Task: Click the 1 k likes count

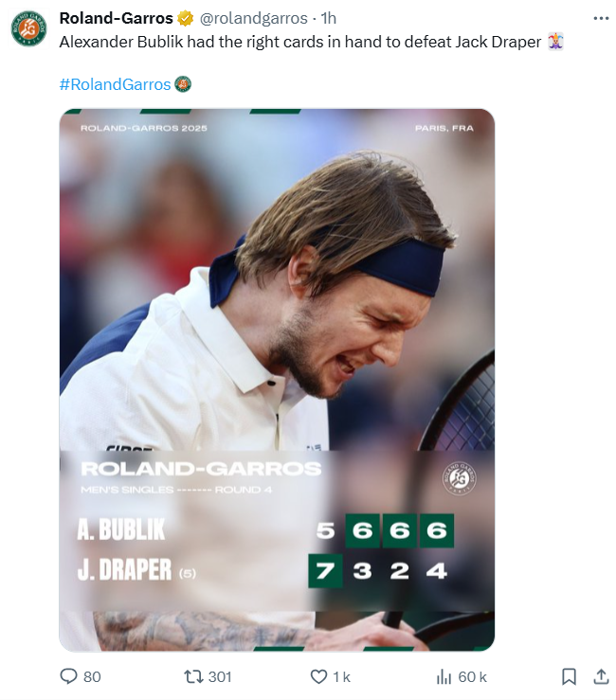Action: coord(342,676)
